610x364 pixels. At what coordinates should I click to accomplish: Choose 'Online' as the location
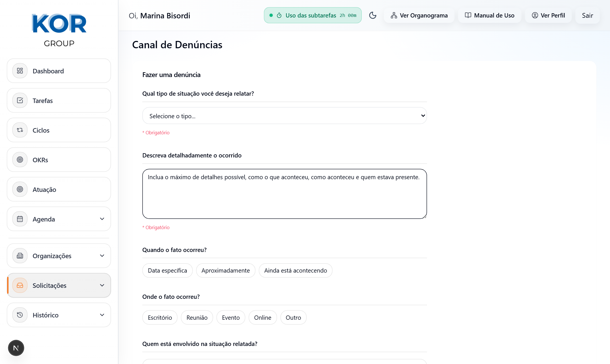(x=262, y=318)
